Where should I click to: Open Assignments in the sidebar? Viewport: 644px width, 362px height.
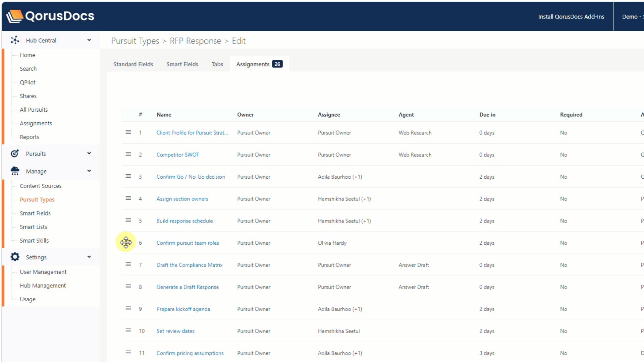point(36,123)
